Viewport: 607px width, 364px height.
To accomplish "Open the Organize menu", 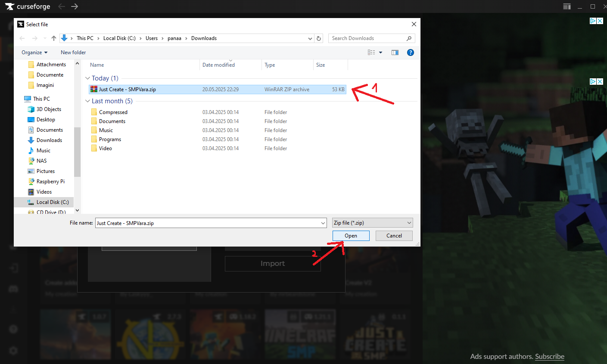I will 34,52.
